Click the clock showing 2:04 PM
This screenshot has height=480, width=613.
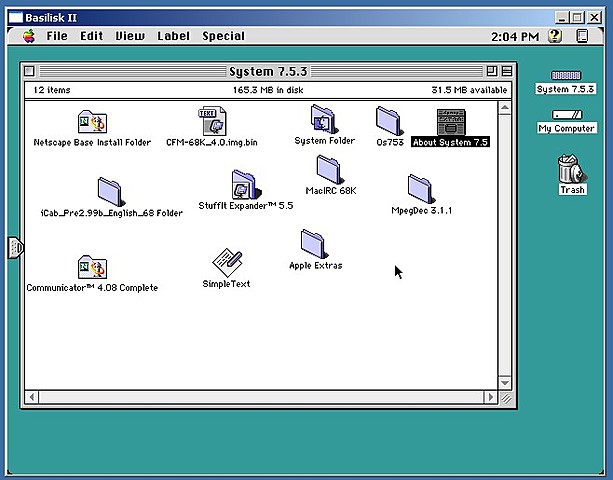pyautogui.click(x=515, y=37)
